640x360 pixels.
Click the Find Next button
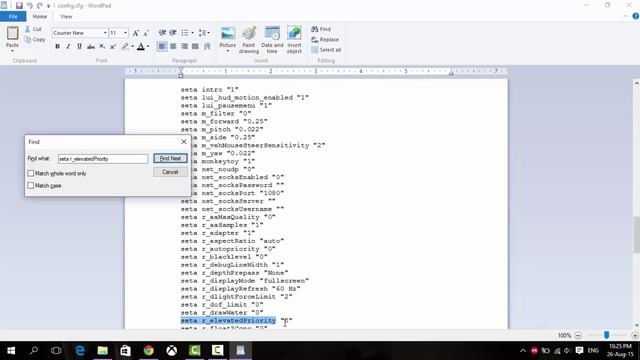click(170, 158)
